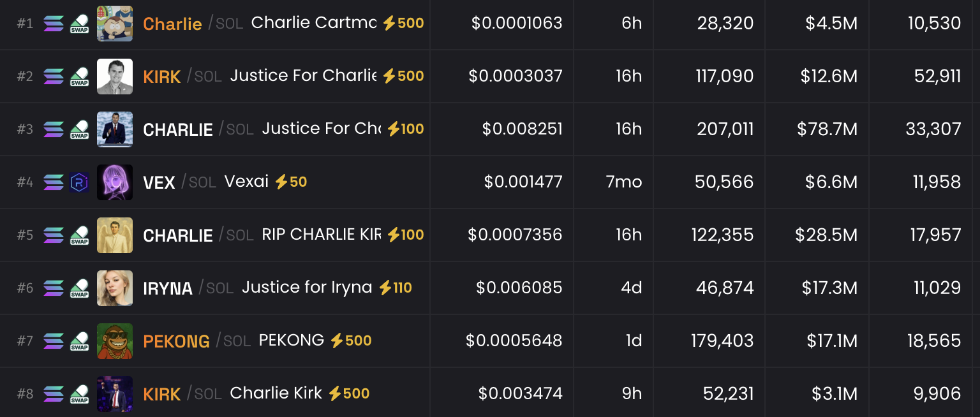
Task: Open the VEX purple avatar image
Action: pos(115,182)
